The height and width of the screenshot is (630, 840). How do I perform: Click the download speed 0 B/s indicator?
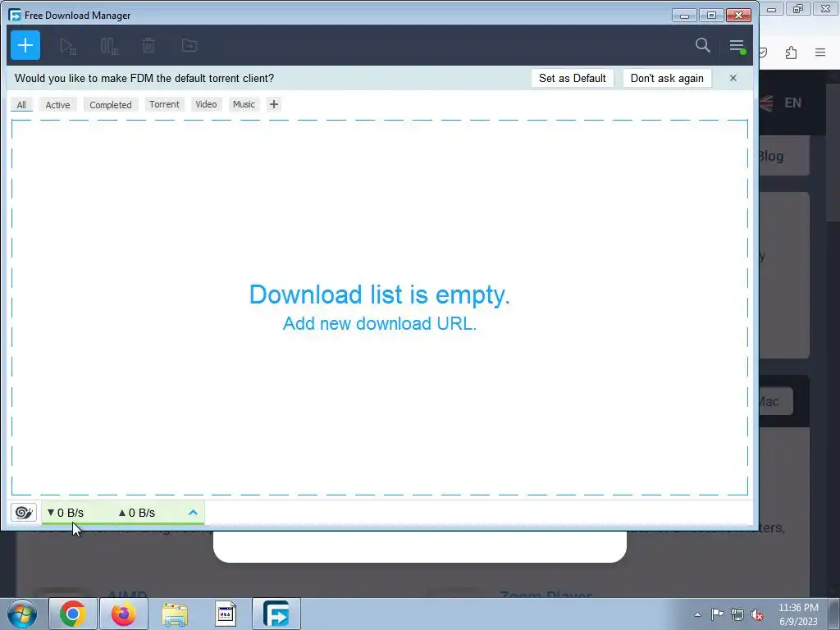(x=66, y=513)
